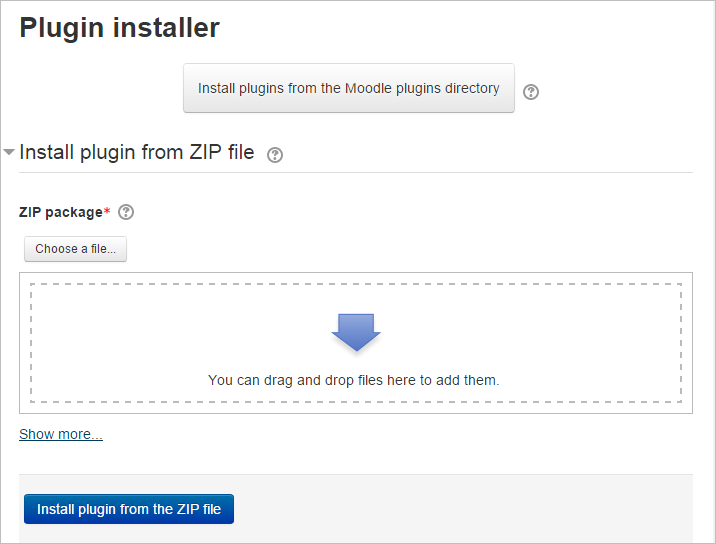
Task: Install plugins from the Moodle plugins directory
Action: click(x=349, y=89)
